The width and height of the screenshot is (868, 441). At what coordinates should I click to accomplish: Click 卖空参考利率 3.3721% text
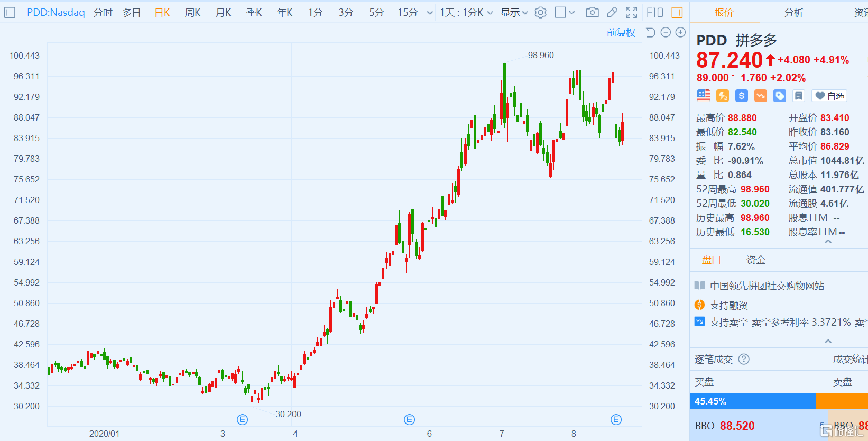pos(801,322)
